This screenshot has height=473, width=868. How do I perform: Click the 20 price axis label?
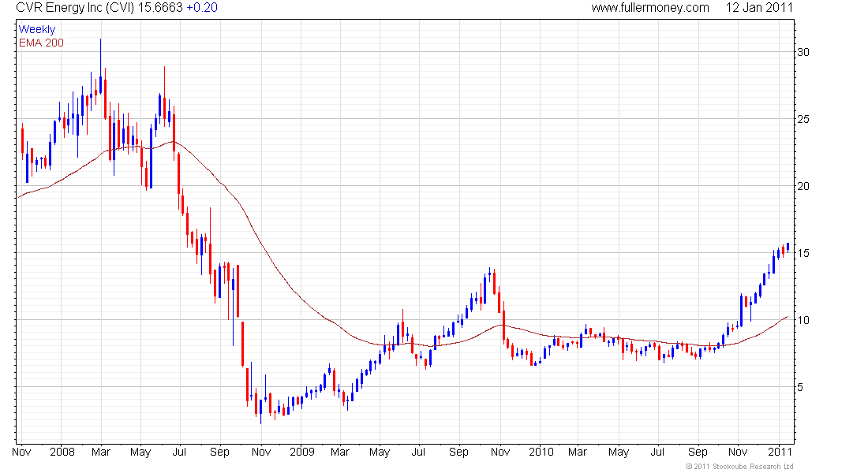coord(803,186)
